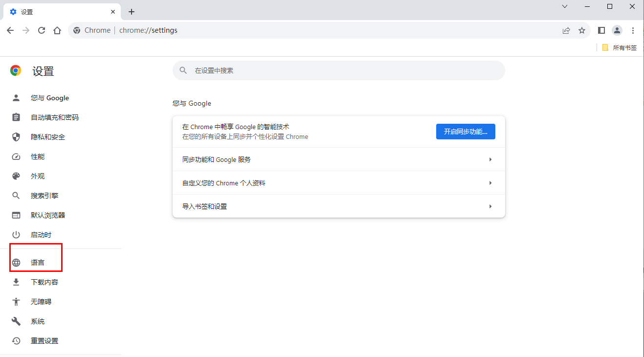
Task: Open new tab with plus icon
Action: [x=132, y=12]
